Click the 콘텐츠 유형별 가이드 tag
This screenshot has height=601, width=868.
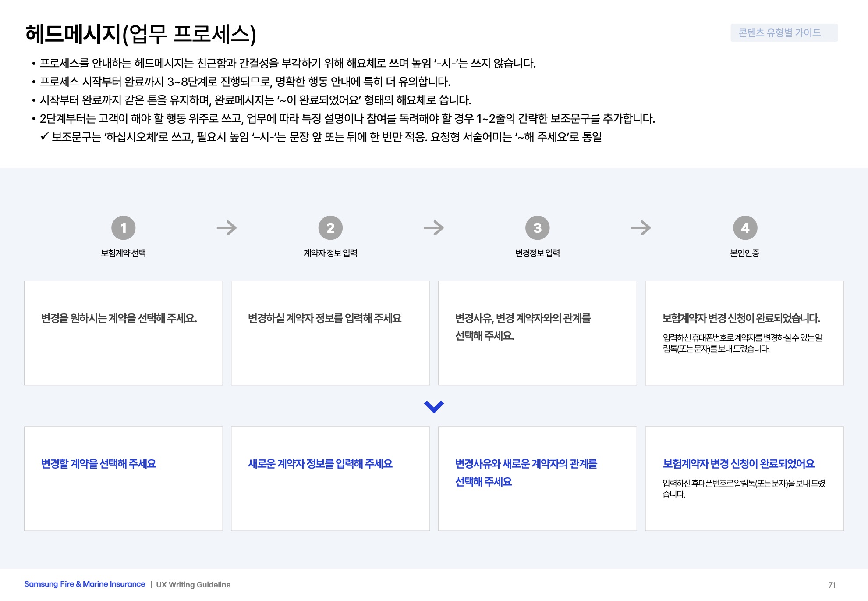783,33
